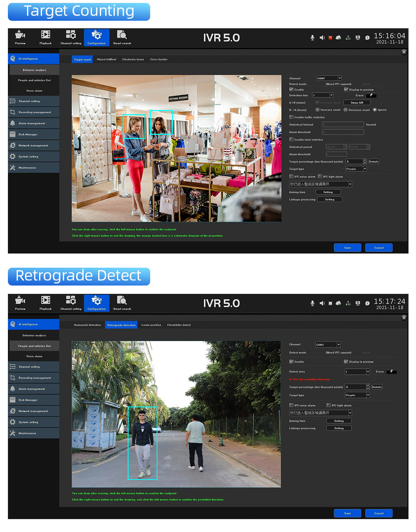Open Playback in the Retrograde Detect window
Screen dimensions: 416x532
pyautogui.click(x=46, y=303)
